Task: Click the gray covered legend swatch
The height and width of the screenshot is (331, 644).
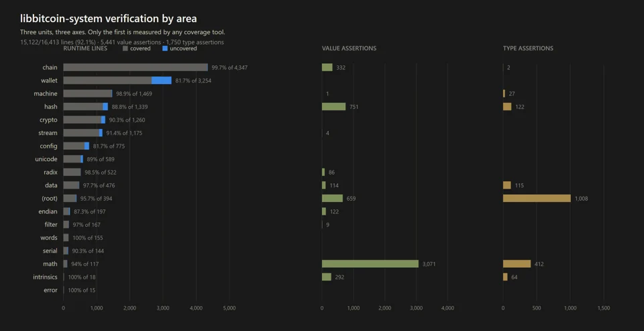Action: [x=125, y=48]
